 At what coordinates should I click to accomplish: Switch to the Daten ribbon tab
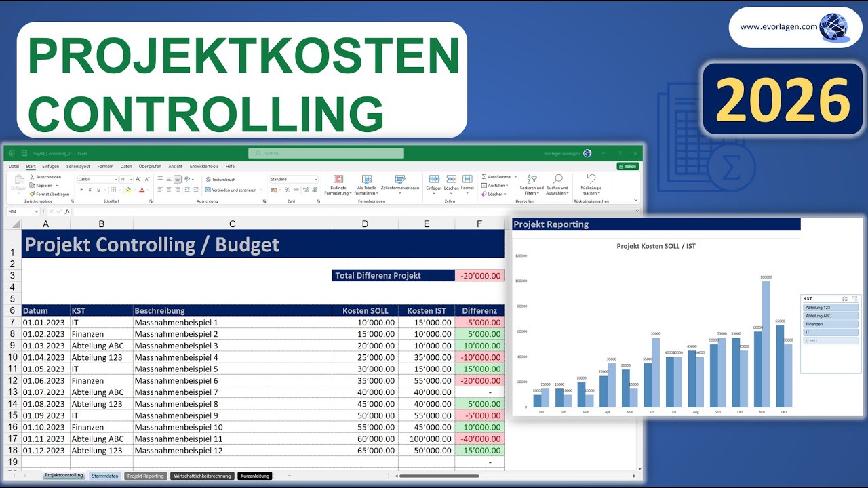click(x=126, y=166)
